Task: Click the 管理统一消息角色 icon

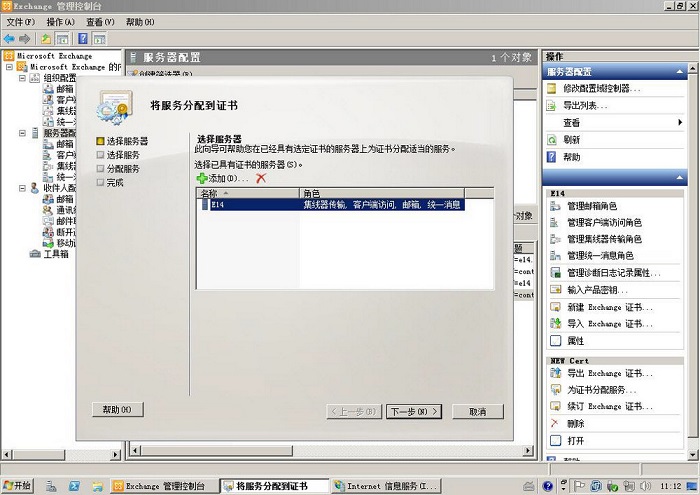Action: pos(555,255)
